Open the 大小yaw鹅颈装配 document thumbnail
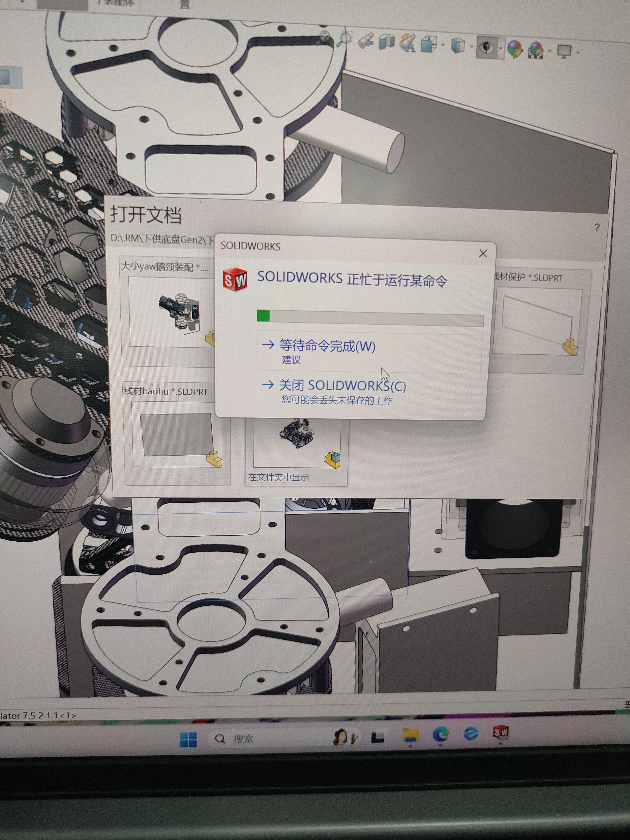Viewport: 630px width, 840px height. [172, 311]
